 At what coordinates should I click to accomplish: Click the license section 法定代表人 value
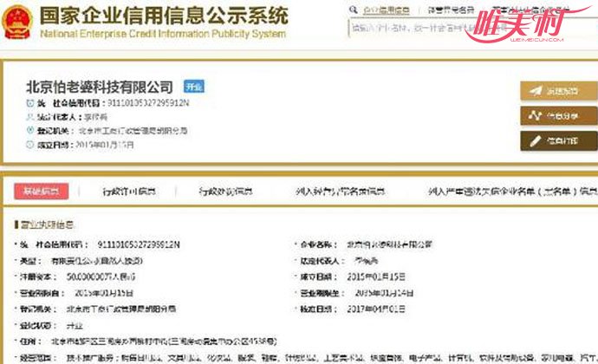pos(366,261)
